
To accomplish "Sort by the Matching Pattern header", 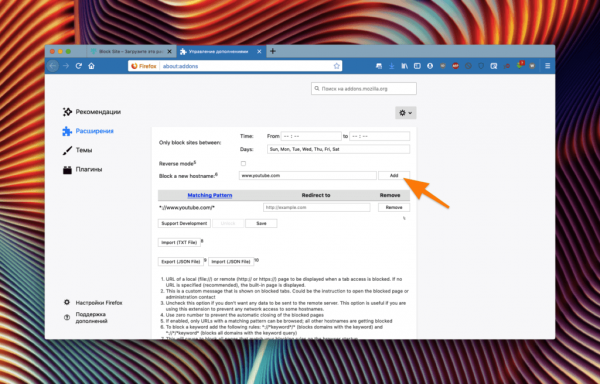I will click(x=210, y=195).
